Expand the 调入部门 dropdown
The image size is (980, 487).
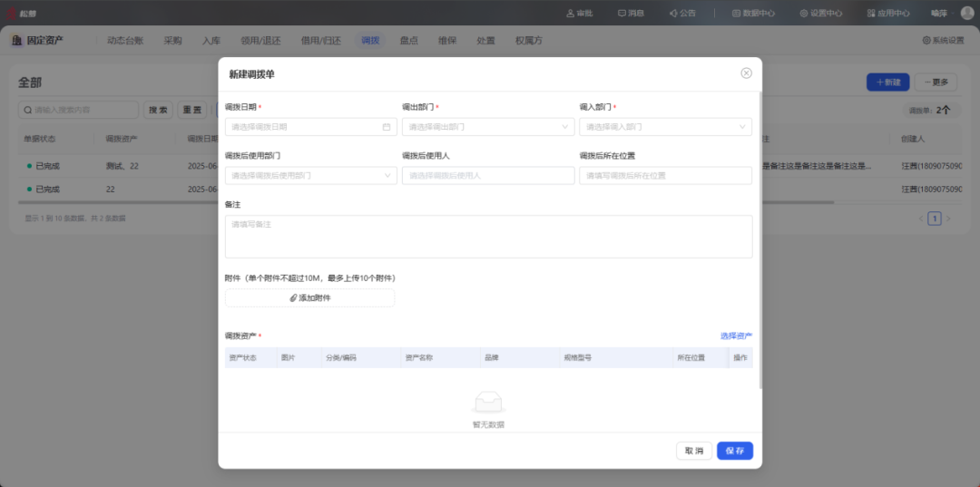(x=665, y=127)
